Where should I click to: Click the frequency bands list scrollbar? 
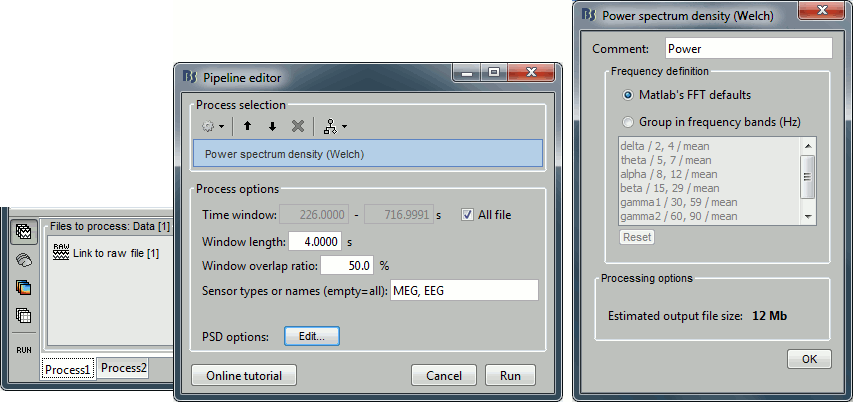808,178
